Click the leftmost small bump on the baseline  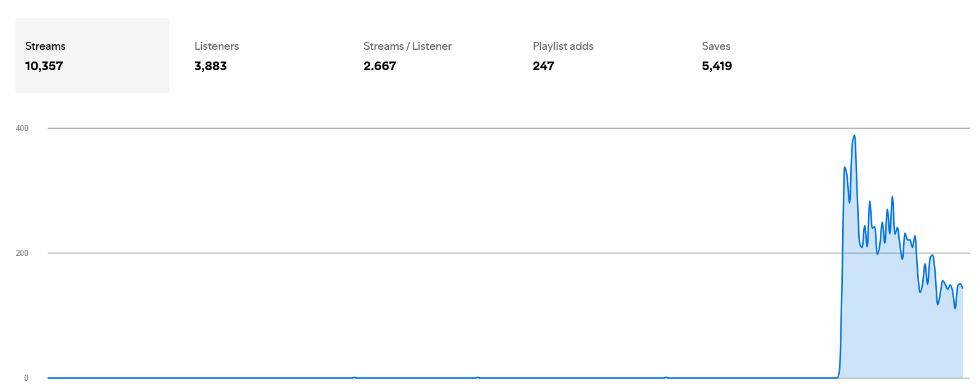(x=354, y=377)
